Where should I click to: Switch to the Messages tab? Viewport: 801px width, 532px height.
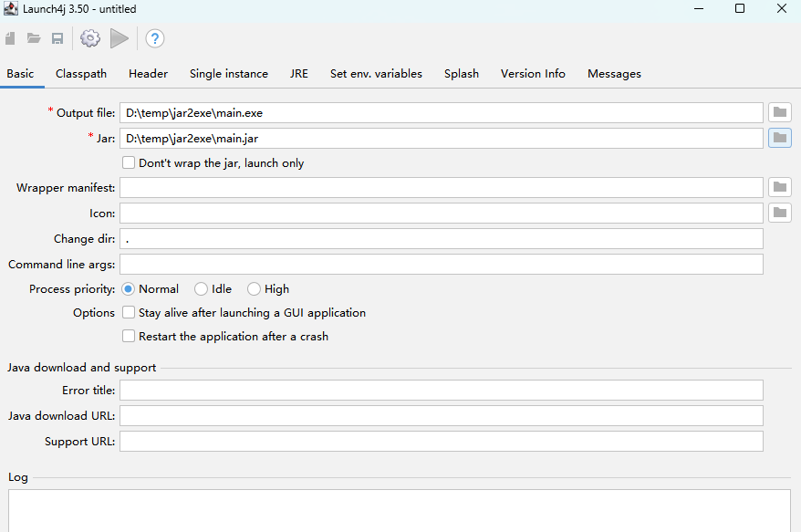614,74
